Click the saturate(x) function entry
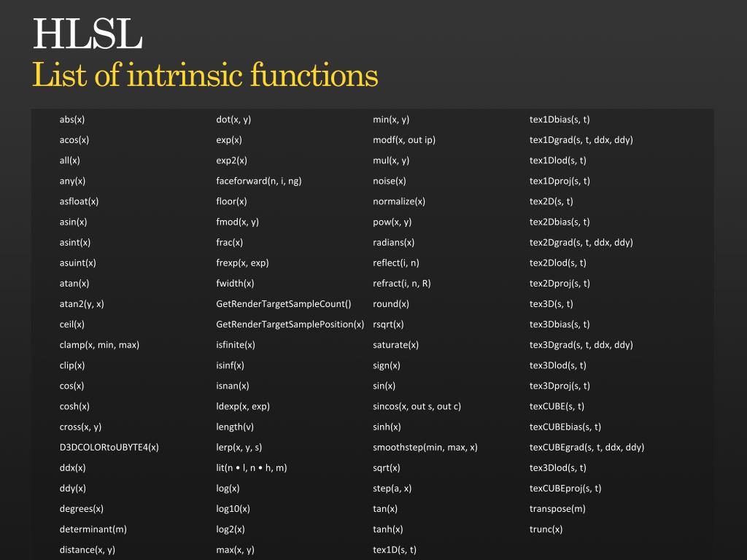 [395, 345]
